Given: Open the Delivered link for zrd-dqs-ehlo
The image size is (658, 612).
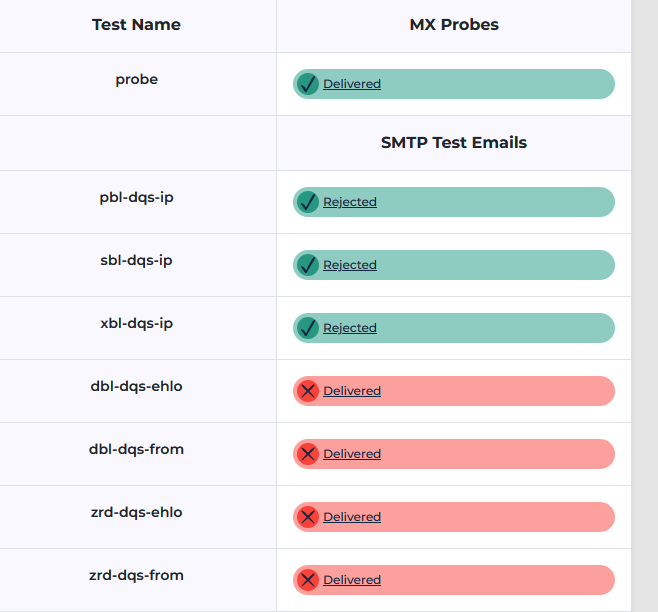Looking at the screenshot, I should click(352, 517).
